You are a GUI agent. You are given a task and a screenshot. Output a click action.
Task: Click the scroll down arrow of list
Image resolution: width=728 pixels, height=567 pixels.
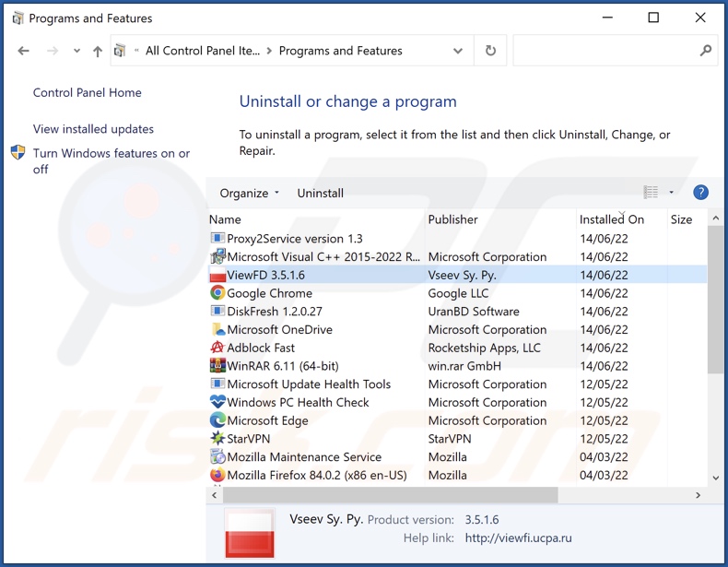[x=715, y=478]
